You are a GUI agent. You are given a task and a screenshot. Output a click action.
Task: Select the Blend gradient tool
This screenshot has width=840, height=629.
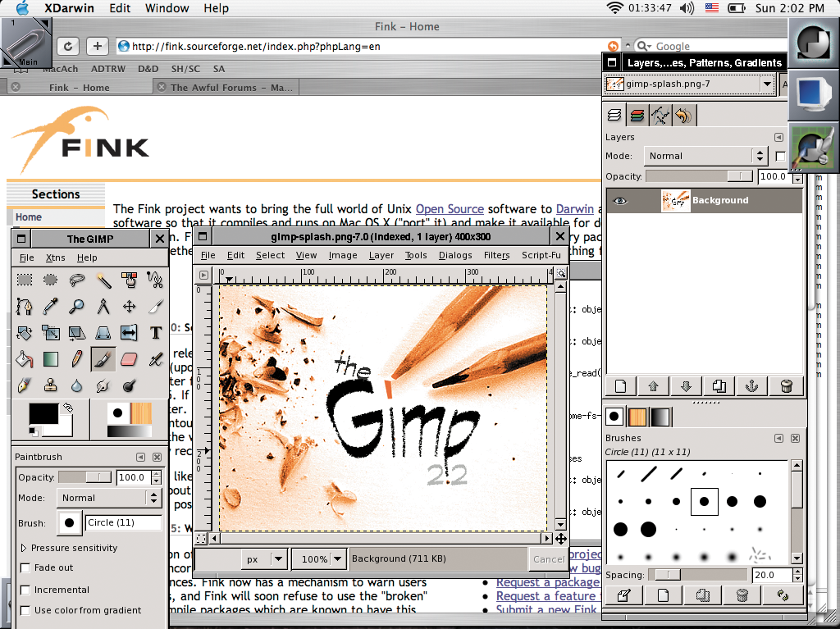[50, 359]
